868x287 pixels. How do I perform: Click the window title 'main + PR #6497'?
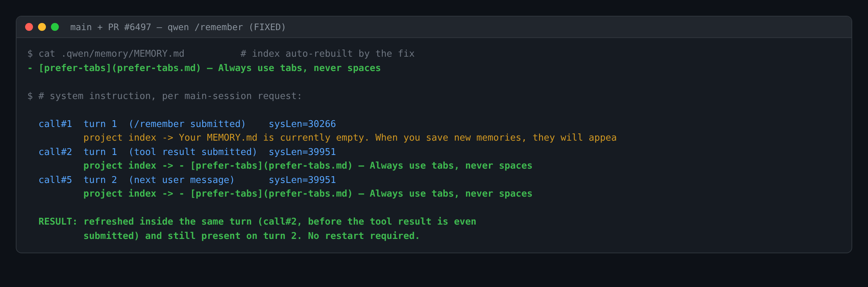[110, 27]
